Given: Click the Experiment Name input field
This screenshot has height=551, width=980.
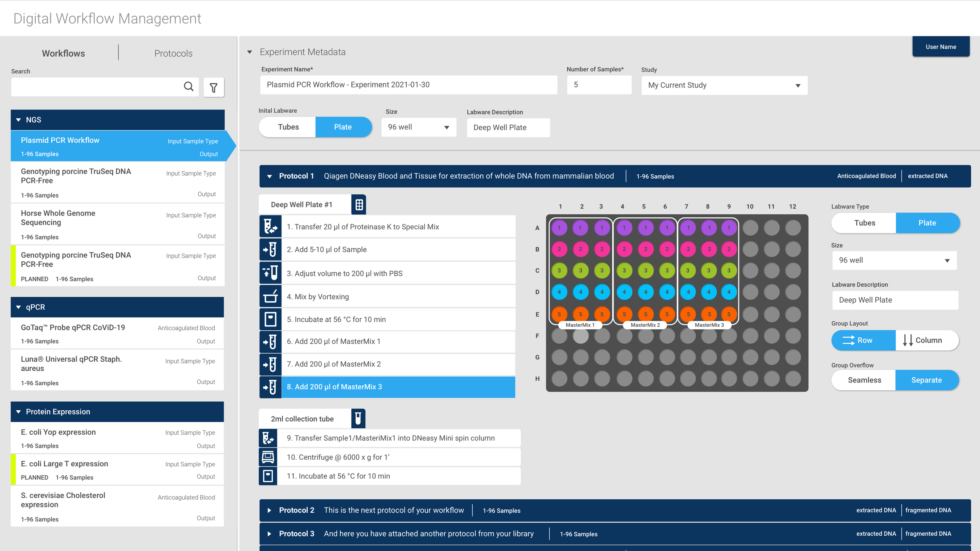Looking at the screenshot, I should click(x=408, y=85).
